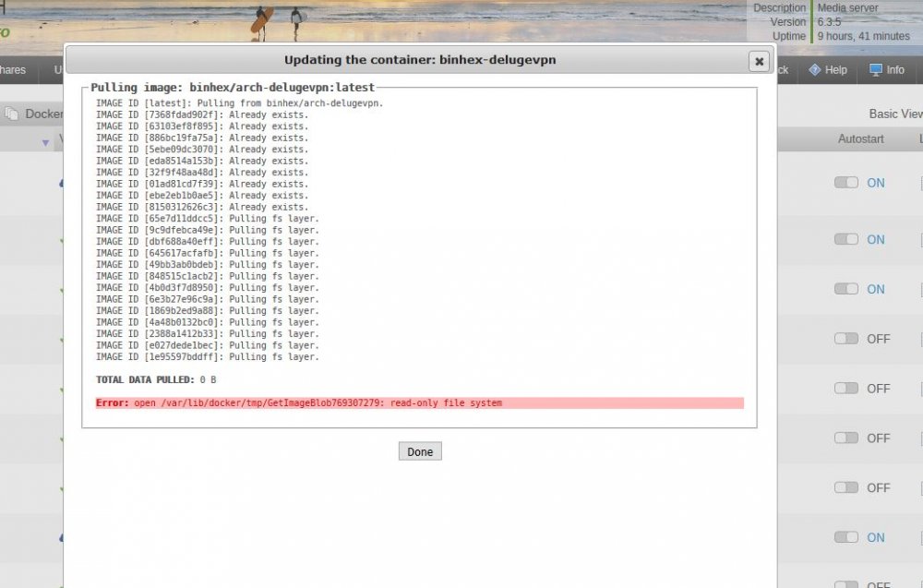
Task: Click the log line for image 63103ef8f895
Action: (x=202, y=126)
